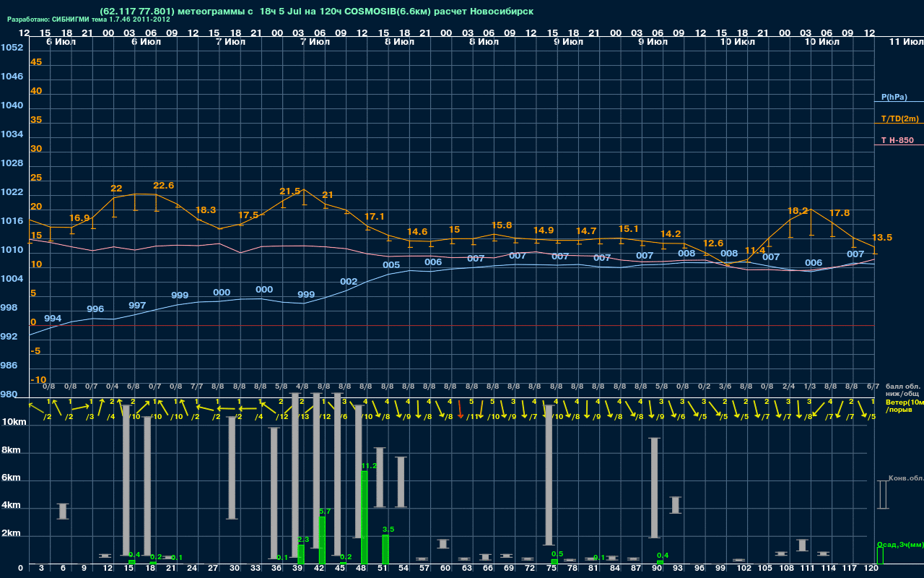Select temperature value 17.8

[x=840, y=213]
